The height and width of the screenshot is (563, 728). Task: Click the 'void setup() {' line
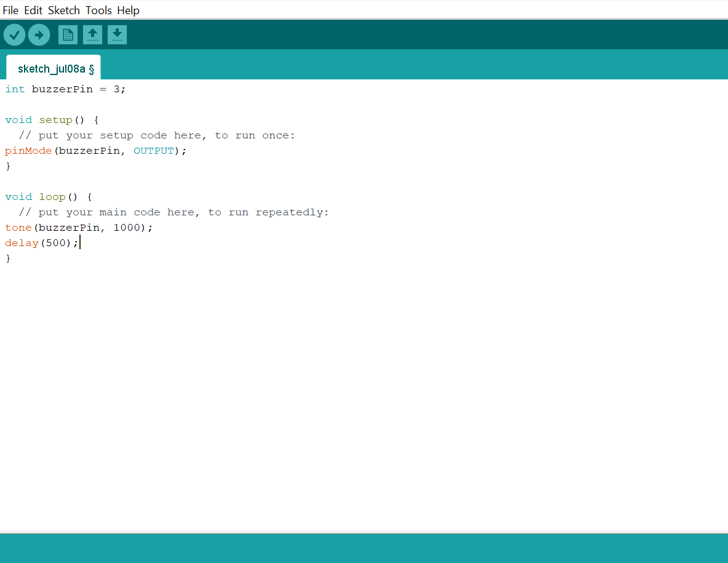[x=52, y=120]
